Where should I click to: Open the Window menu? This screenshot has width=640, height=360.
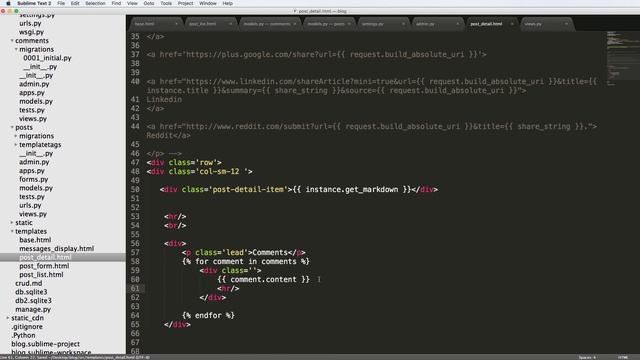point(208,3)
